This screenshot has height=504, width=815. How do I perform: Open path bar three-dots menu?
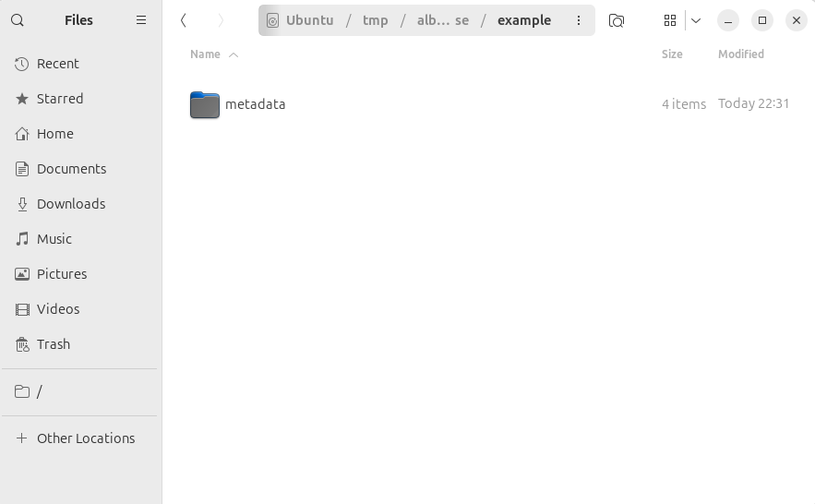tap(579, 20)
